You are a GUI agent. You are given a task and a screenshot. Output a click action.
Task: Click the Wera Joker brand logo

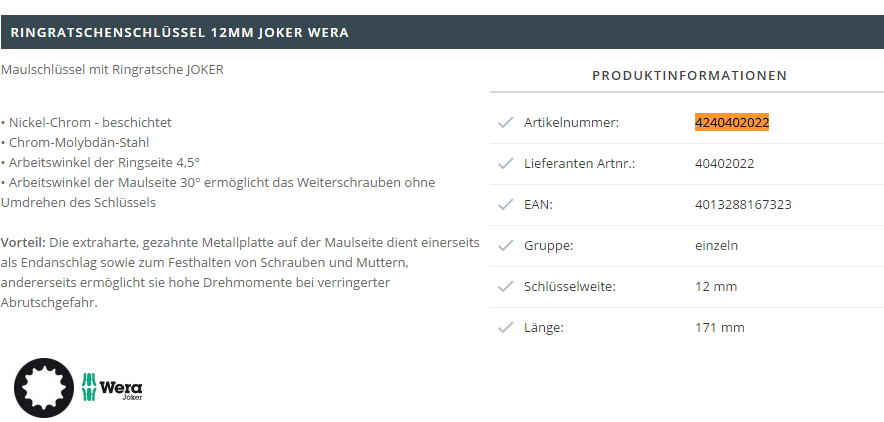pyautogui.click(x=112, y=387)
